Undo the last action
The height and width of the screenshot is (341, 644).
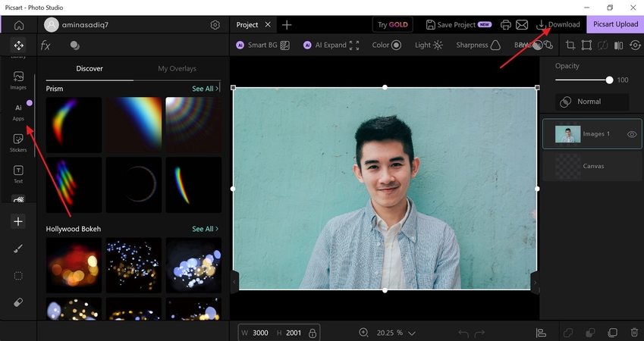pos(463,333)
